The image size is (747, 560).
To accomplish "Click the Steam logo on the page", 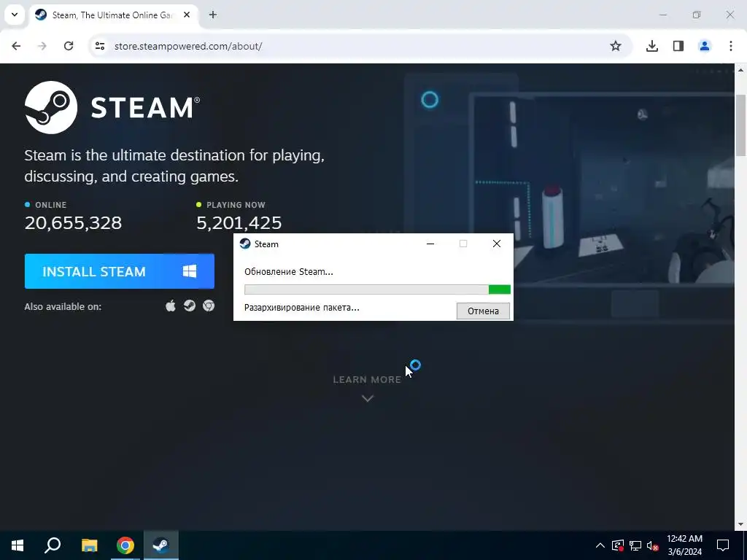I will (x=112, y=108).
